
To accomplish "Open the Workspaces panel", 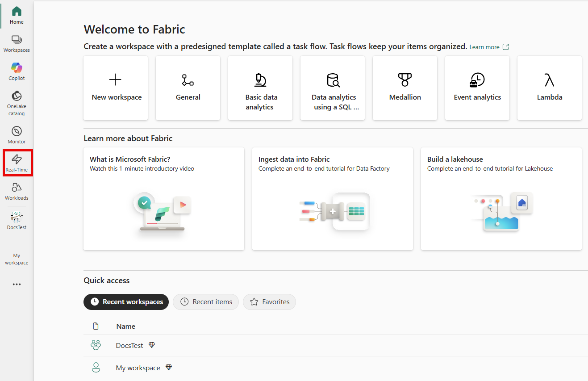I will 16,42.
